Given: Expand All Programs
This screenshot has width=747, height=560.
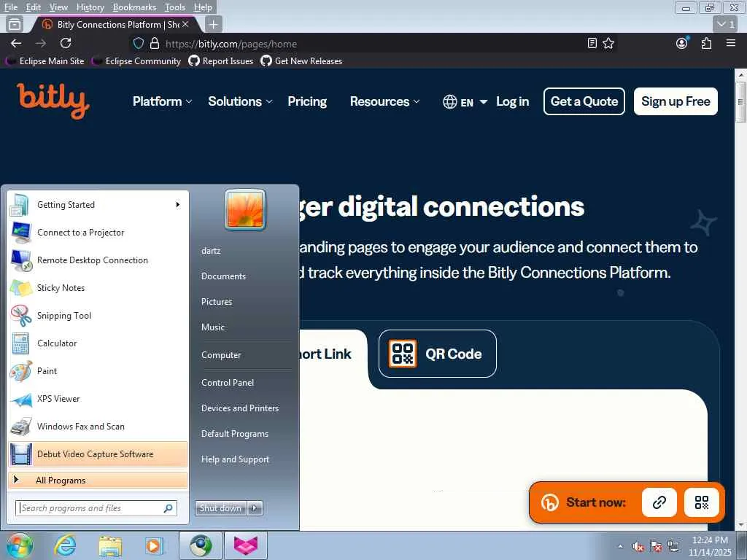Looking at the screenshot, I should 98,480.
